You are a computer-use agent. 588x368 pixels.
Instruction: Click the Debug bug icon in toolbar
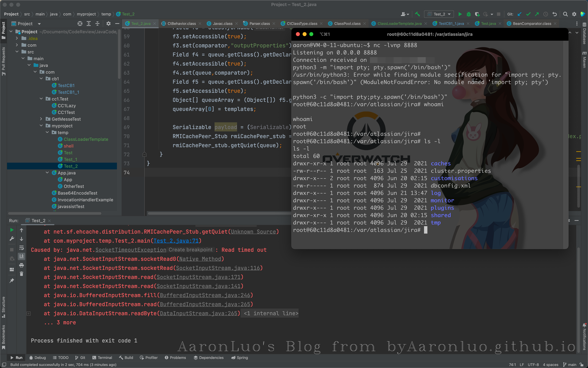[469, 14]
